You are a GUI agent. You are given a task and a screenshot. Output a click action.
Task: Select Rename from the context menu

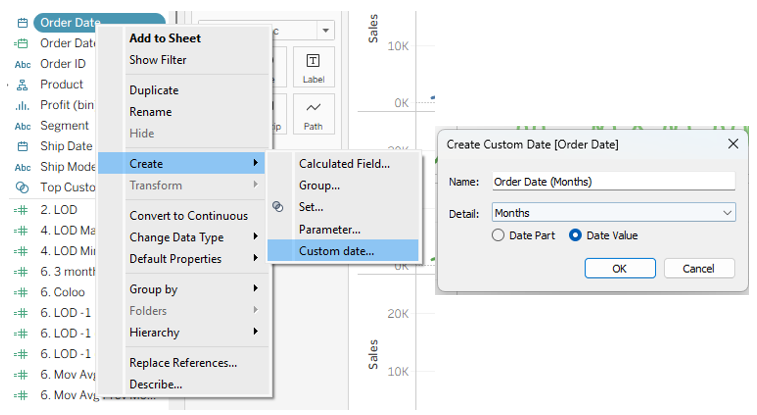151,112
